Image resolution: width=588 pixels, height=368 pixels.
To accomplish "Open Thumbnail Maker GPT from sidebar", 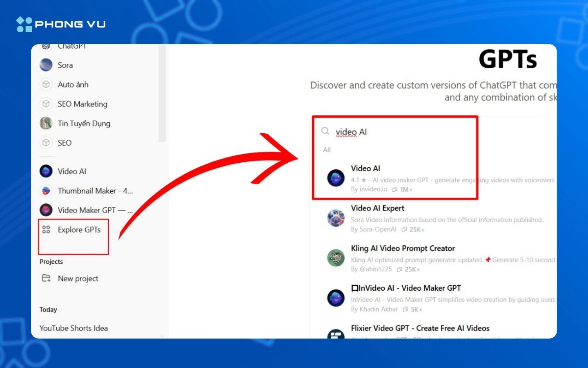I will click(x=95, y=191).
